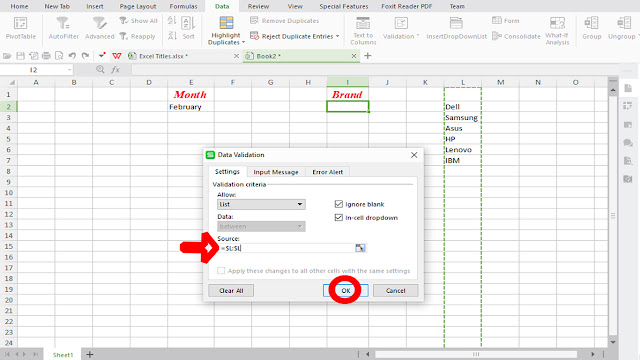Viewport: 640px width, 360px height.
Task: Click the Print Preview icon
Action: point(59,56)
